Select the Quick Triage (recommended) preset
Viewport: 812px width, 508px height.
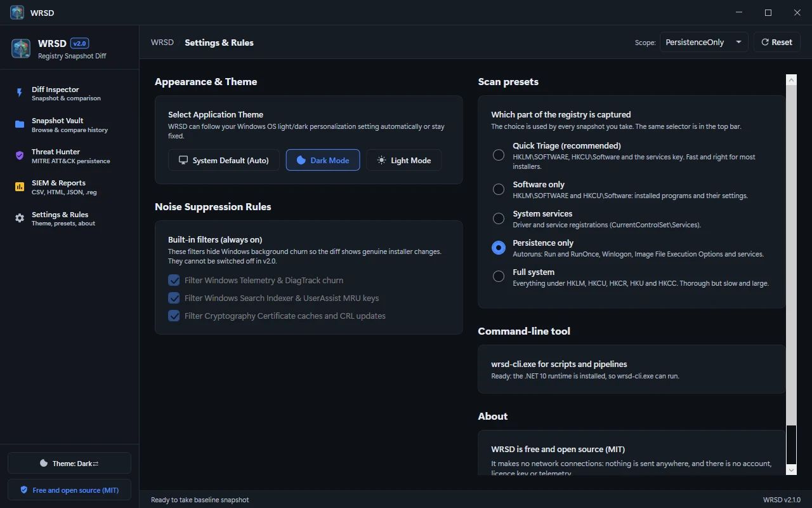tap(499, 155)
